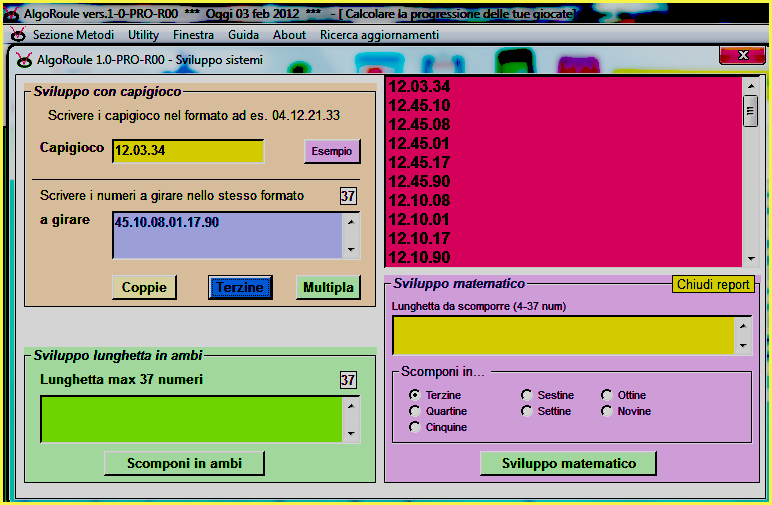Click the Capigioco input field
Image resolution: width=772 pixels, height=505 pixels.
188,151
